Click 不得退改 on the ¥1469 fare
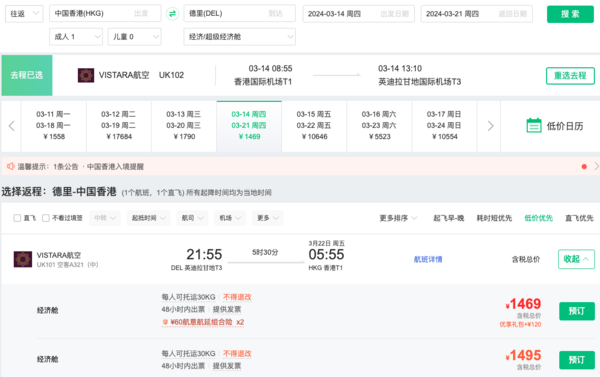600x377 pixels. (237, 297)
